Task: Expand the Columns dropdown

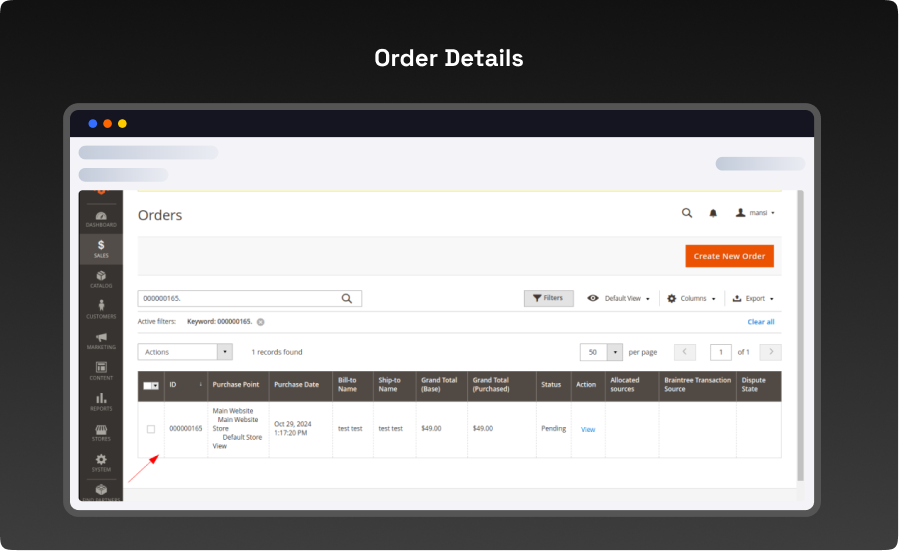Action: (692, 298)
